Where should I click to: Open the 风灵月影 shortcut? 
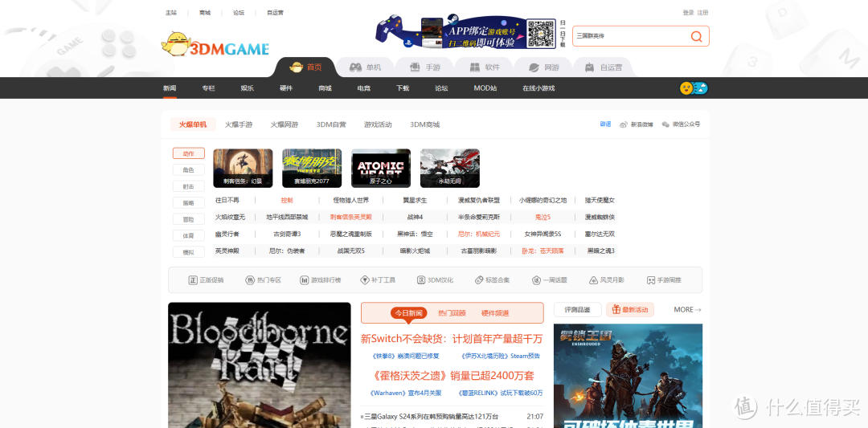pyautogui.click(x=607, y=280)
